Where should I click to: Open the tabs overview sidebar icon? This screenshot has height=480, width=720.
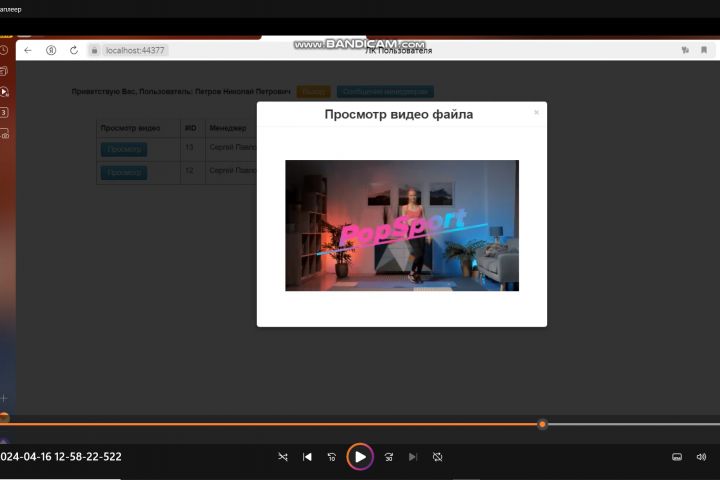click(x=4, y=71)
